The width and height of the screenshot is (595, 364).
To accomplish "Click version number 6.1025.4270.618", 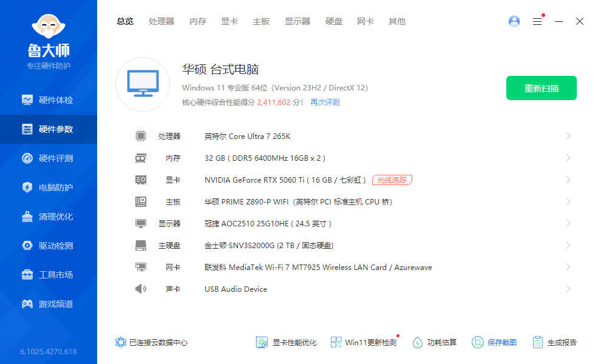I will pyautogui.click(x=49, y=351).
